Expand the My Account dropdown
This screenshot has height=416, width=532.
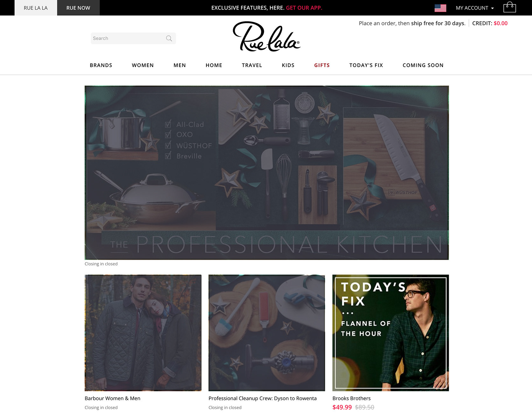pyautogui.click(x=474, y=8)
